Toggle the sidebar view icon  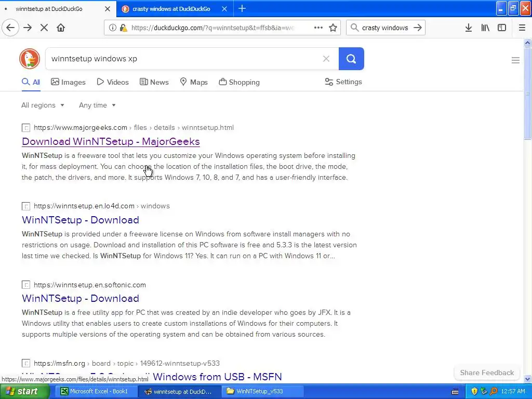[502, 28]
